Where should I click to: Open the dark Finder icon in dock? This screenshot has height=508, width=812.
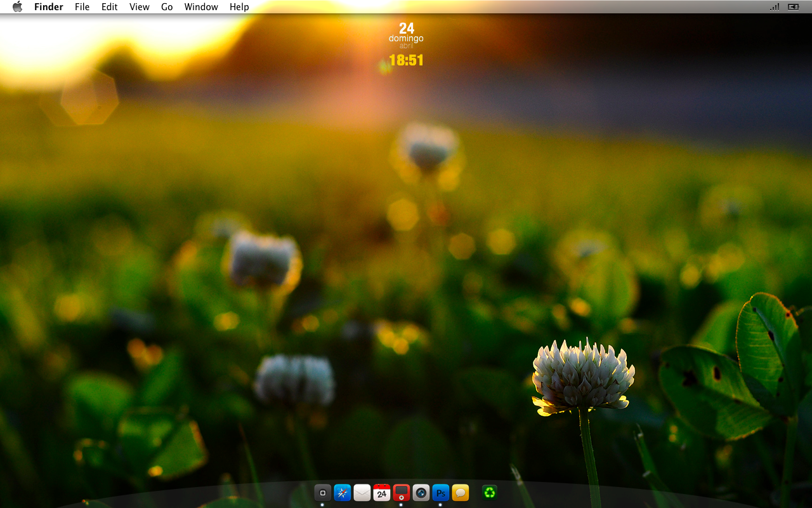pos(323,493)
